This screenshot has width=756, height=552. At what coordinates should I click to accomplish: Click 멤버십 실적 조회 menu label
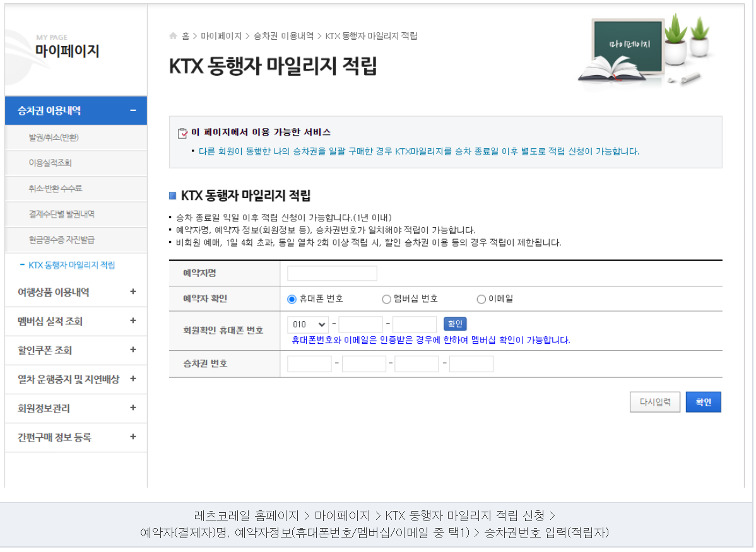[x=50, y=322]
